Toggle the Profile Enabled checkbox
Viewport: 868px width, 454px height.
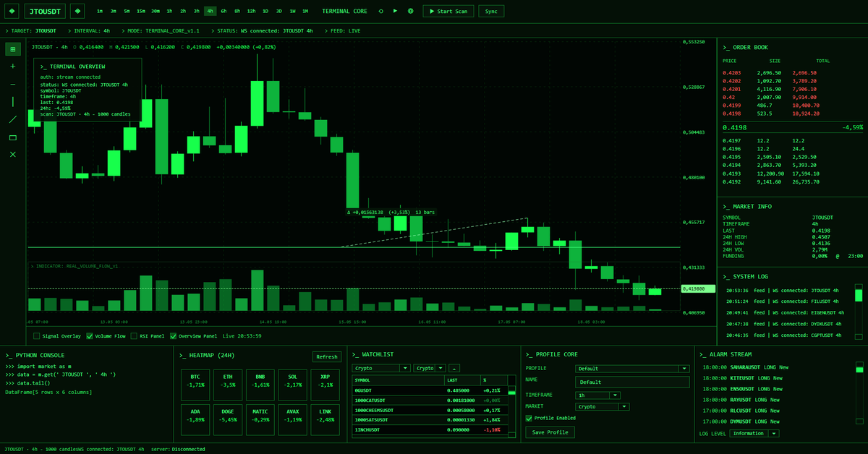(x=529, y=418)
